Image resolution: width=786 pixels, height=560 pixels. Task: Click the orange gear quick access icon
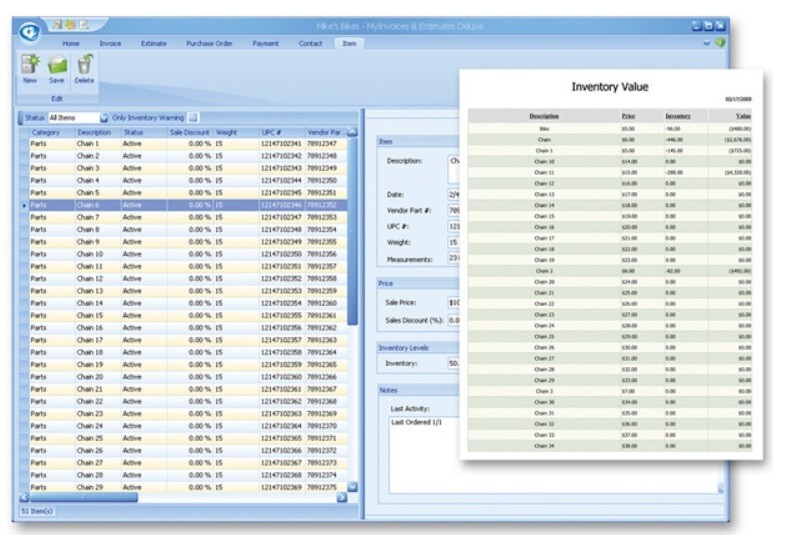pos(71,24)
